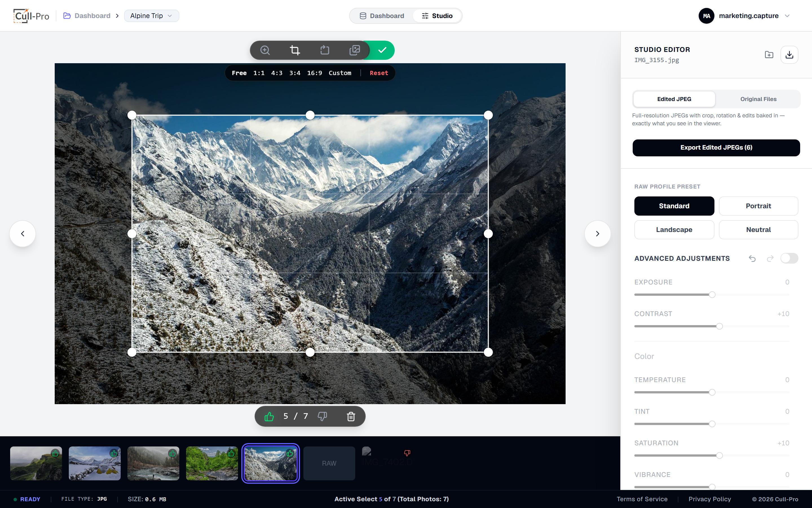Image resolution: width=812 pixels, height=508 pixels.
Task: Go to previous photo arrow
Action: (23, 233)
